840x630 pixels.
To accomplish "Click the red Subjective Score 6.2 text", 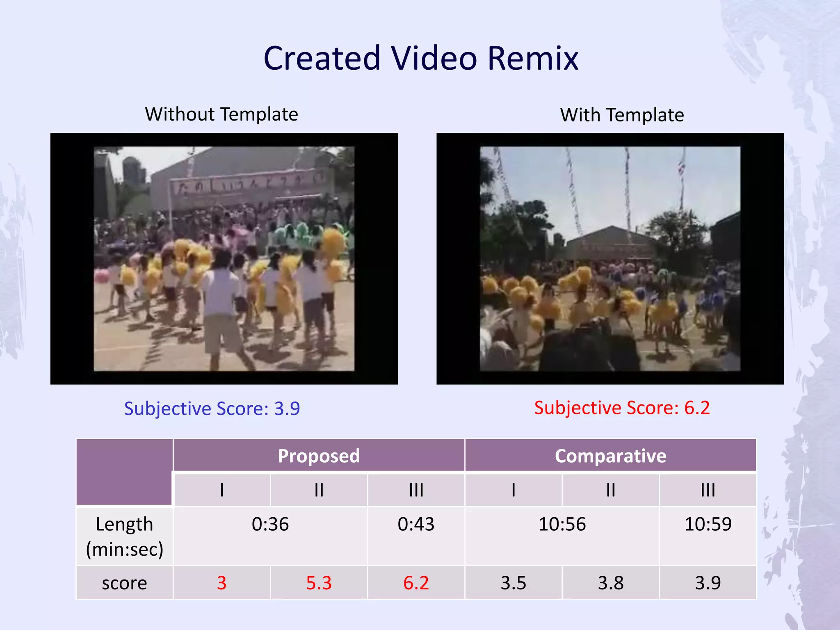I will point(622,408).
